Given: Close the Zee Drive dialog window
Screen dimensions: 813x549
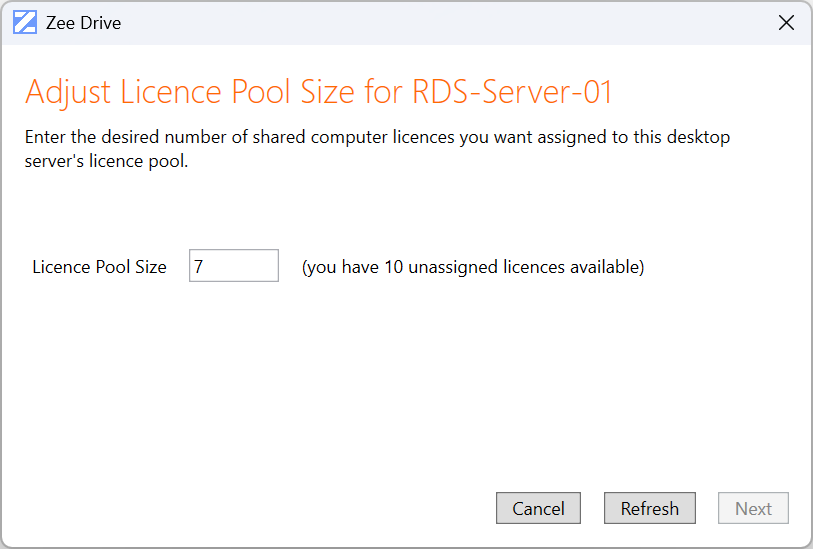Looking at the screenshot, I should click(786, 23).
